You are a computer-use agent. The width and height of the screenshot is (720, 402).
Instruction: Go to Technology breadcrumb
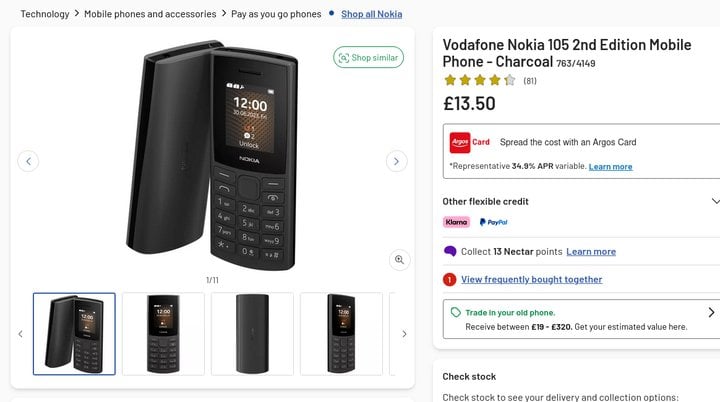45,14
